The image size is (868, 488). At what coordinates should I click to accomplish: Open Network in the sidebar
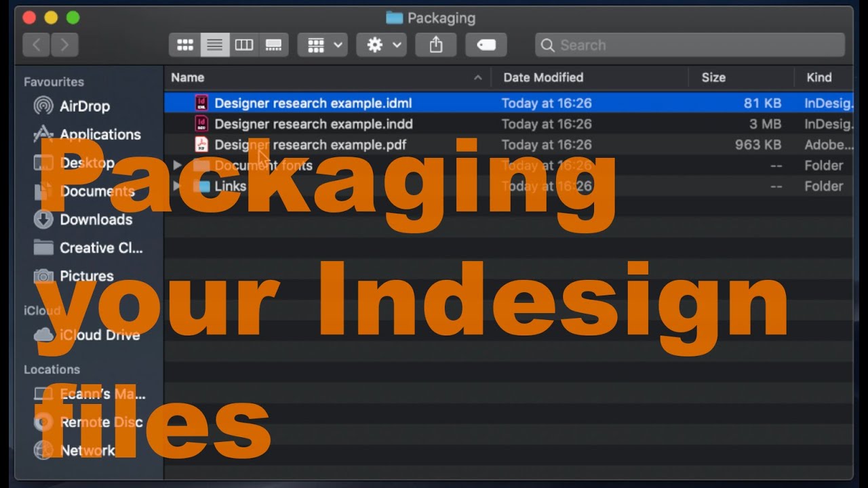(x=87, y=451)
